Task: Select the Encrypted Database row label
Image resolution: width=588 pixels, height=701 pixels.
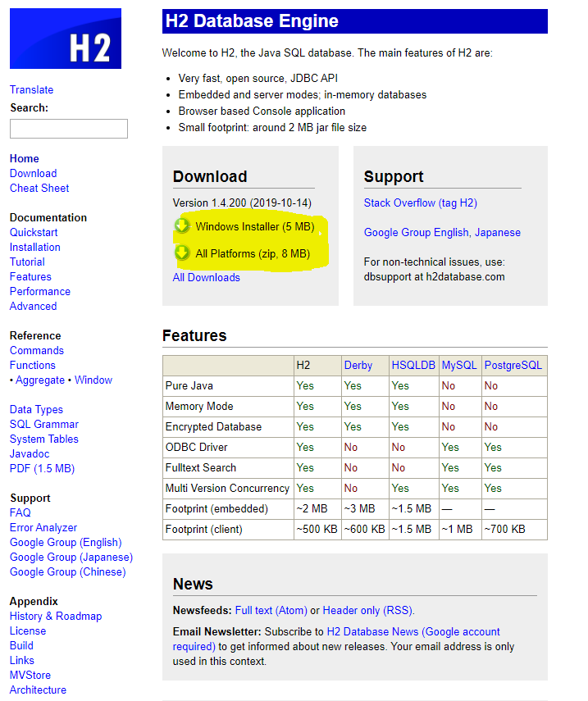Action: click(213, 426)
